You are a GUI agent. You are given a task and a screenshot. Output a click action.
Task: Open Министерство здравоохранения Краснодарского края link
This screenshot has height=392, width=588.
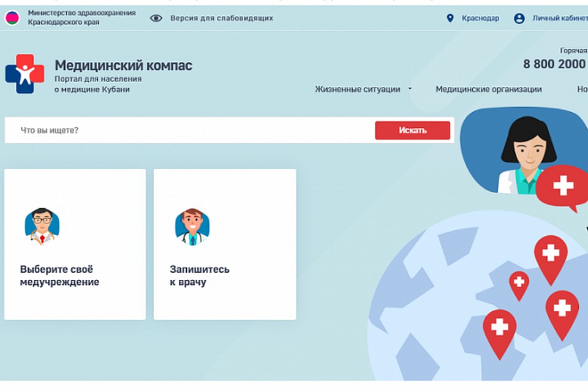[x=81, y=18]
